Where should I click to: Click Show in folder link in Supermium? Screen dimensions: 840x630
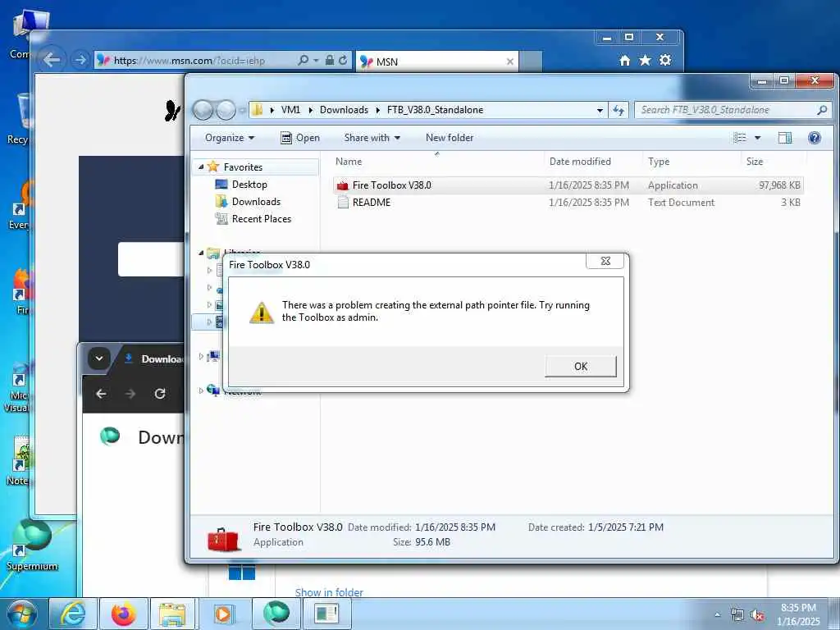point(329,592)
